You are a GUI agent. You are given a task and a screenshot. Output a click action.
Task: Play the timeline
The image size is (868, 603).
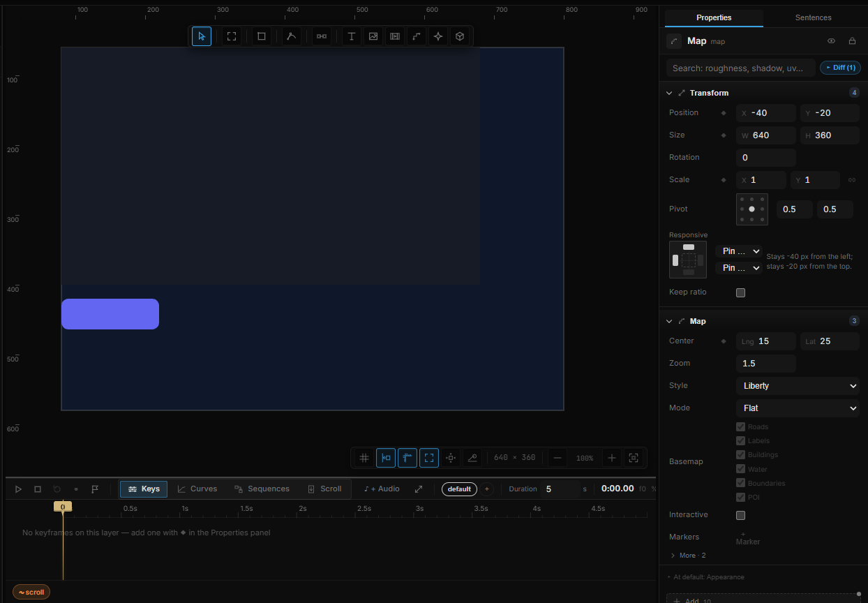(19, 489)
